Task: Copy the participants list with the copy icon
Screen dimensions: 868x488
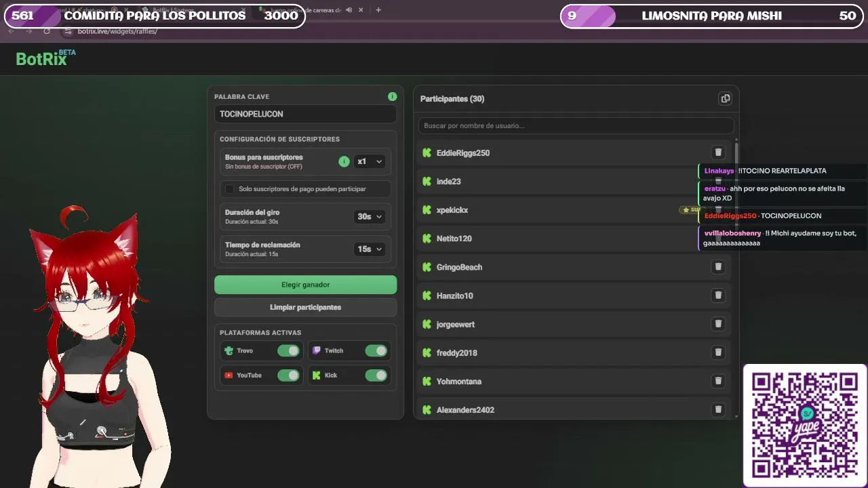Action: [x=725, y=99]
